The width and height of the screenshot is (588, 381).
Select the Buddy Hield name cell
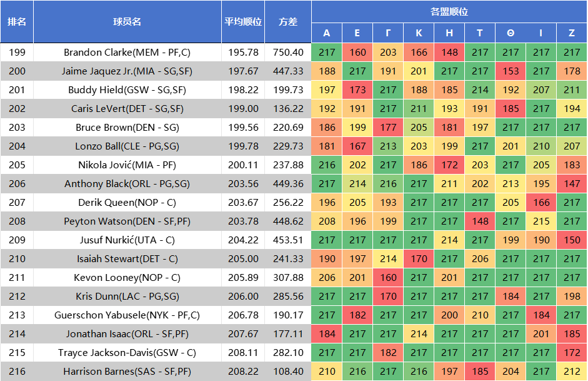click(127, 90)
